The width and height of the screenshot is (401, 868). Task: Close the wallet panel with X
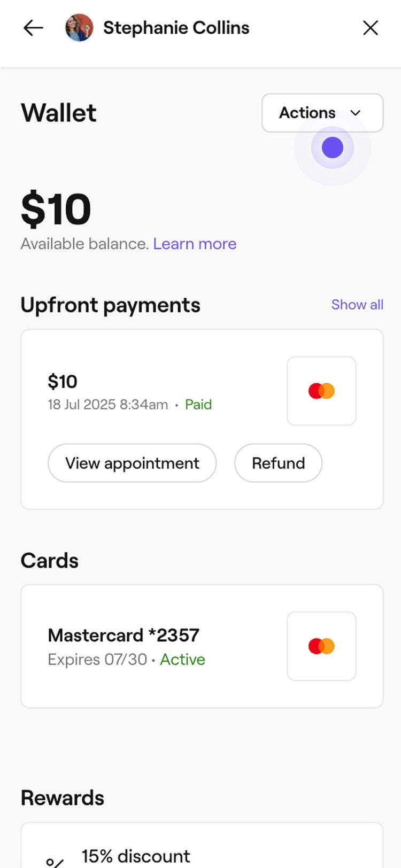click(370, 28)
